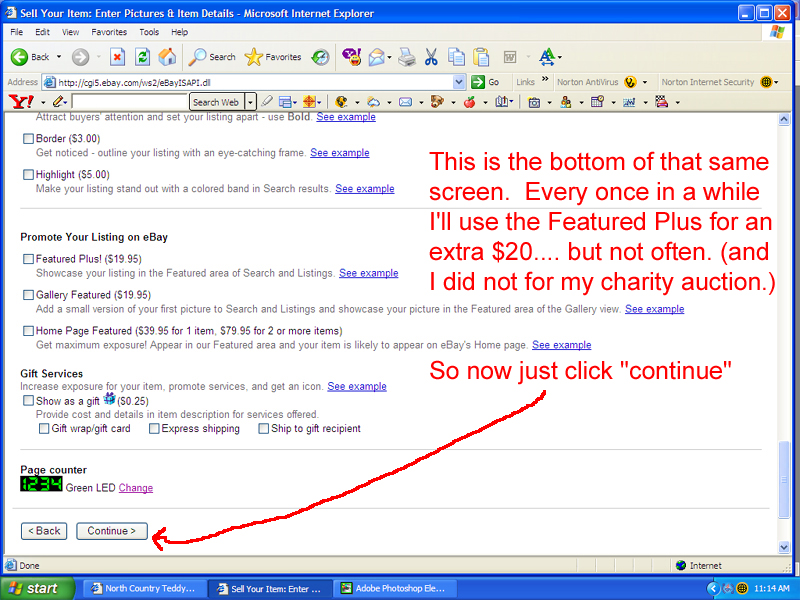
Task: Tick the Show as a gift checkbox
Action: coord(28,401)
